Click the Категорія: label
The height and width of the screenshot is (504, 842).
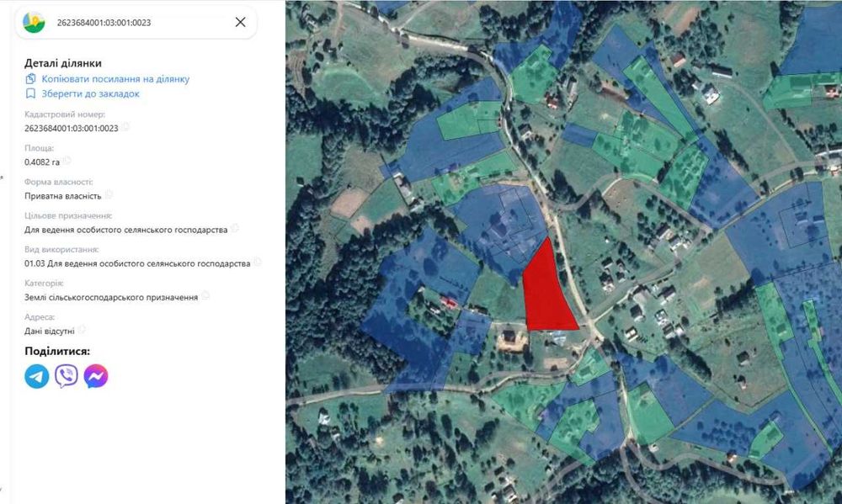pyautogui.click(x=44, y=283)
